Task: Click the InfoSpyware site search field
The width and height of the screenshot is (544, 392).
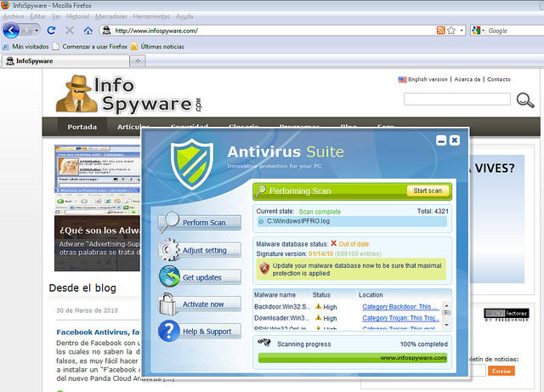Action: [456, 99]
